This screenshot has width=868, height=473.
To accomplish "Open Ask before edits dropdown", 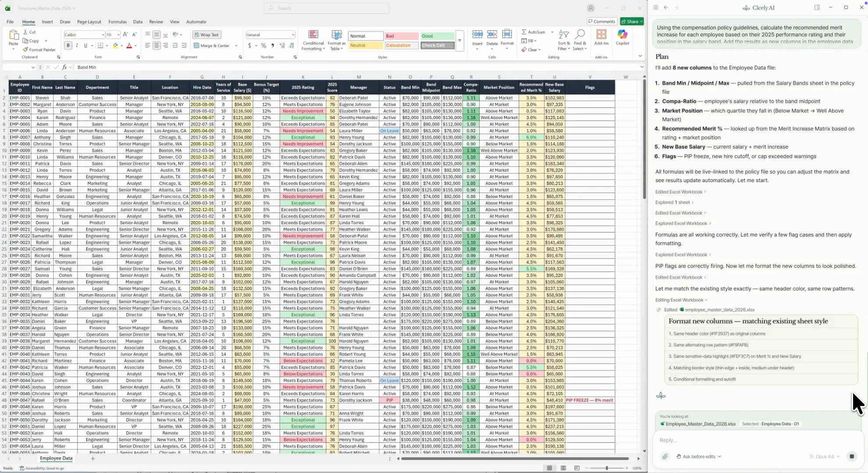I will pos(699,456).
